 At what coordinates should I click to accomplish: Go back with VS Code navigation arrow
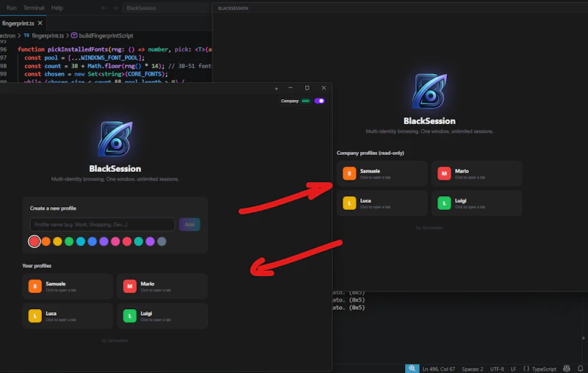(x=104, y=8)
